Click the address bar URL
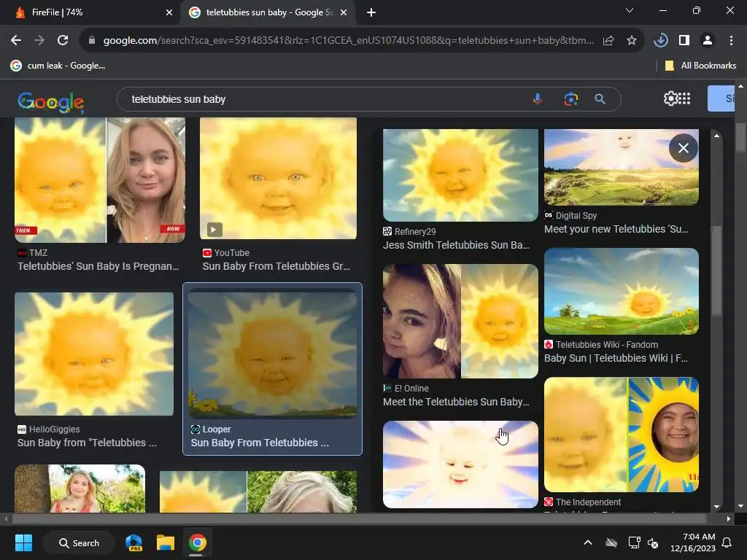Screen dimensions: 747x560 coord(348,41)
